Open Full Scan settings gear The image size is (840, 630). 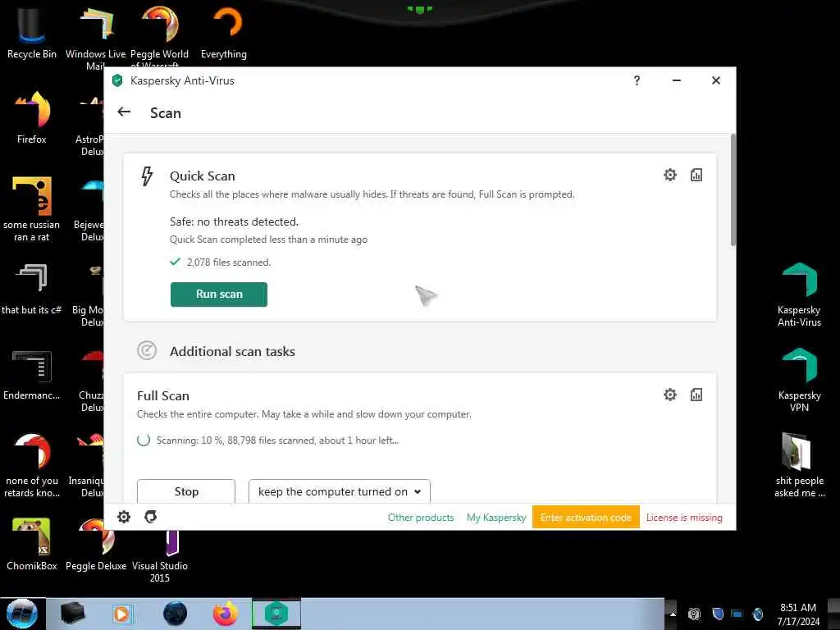(x=669, y=395)
